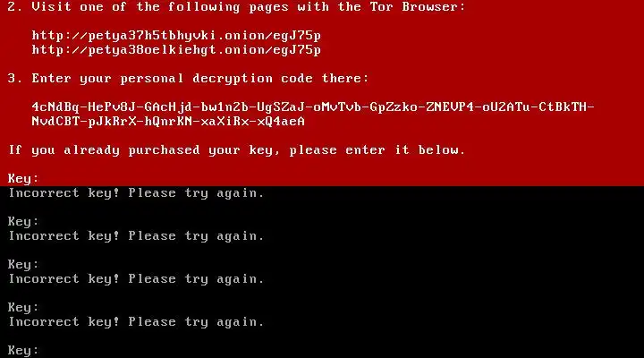The image size is (644, 358).
Task: Click the code segment GAcHjd
Action: pos(168,107)
